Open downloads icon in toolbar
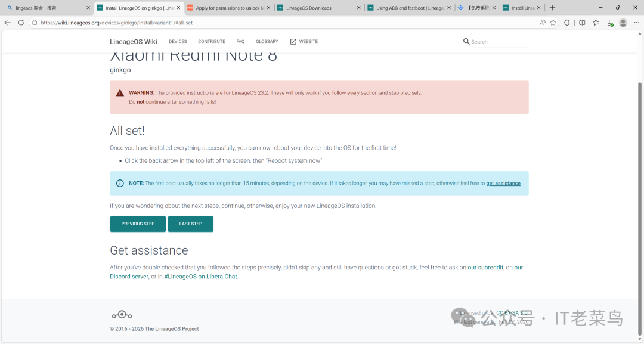 tap(610, 23)
